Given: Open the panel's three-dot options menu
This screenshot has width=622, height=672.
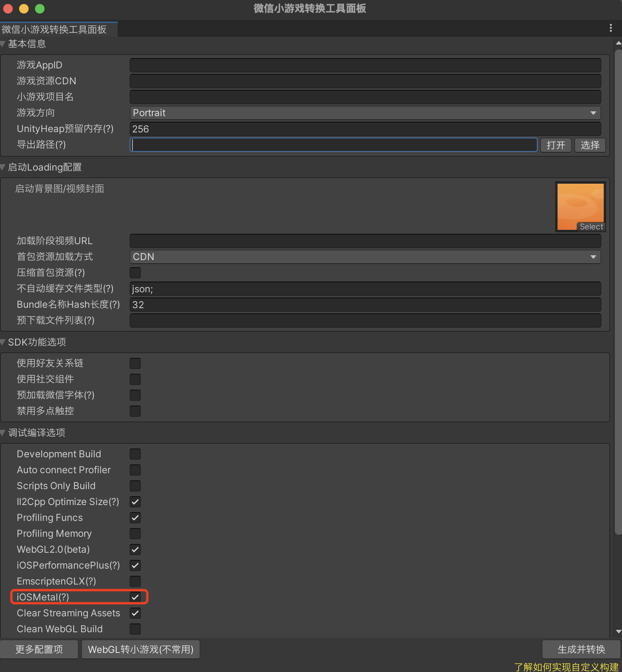Looking at the screenshot, I should 610,28.
